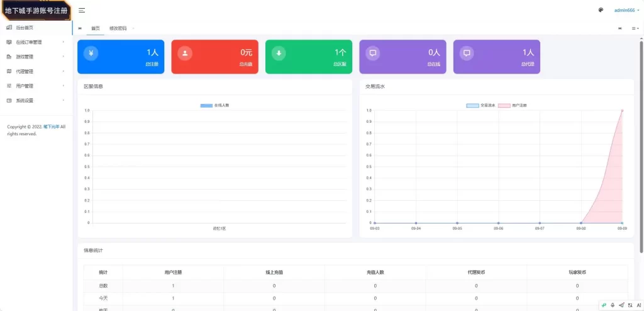Screen dimensions: 644x311
Task: Toggle the sidebar collapse hamburger icon
Action: tap(82, 10)
